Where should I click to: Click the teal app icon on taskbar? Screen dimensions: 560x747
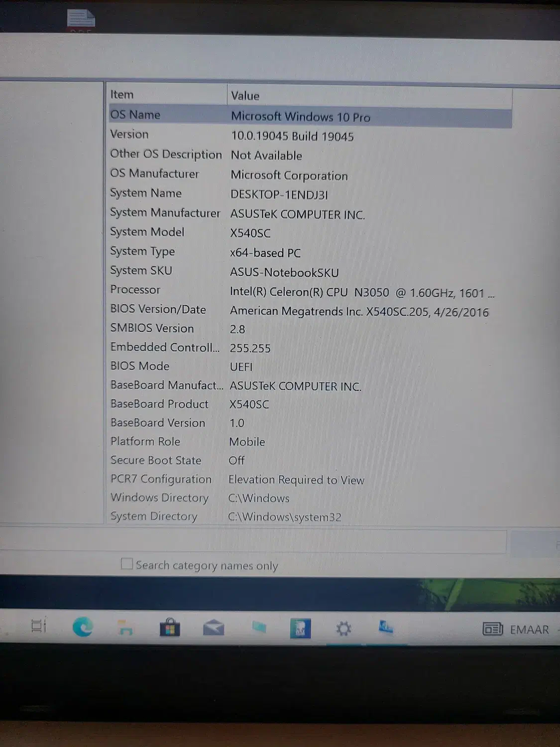coord(259,627)
